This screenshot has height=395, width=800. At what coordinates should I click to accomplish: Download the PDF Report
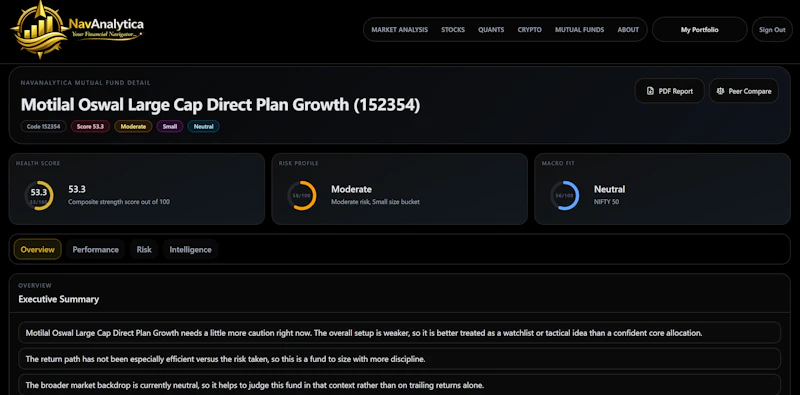coord(669,91)
